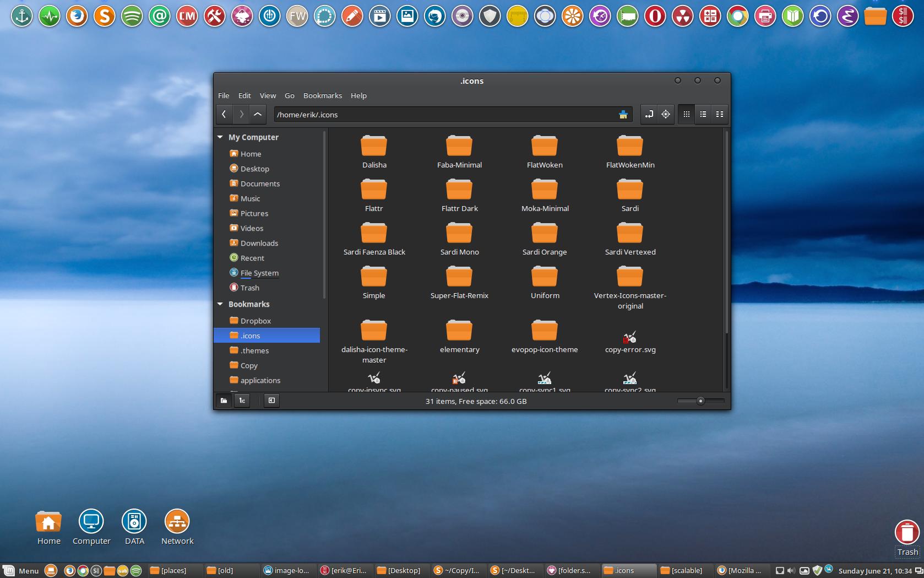Select the copy-error.svg file

point(630,337)
